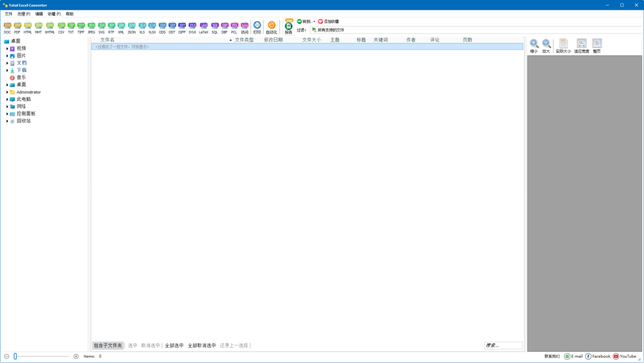The height and width of the screenshot is (363, 644).
Task: Expand the 下载 tree node arrow
Action: (x=7, y=70)
